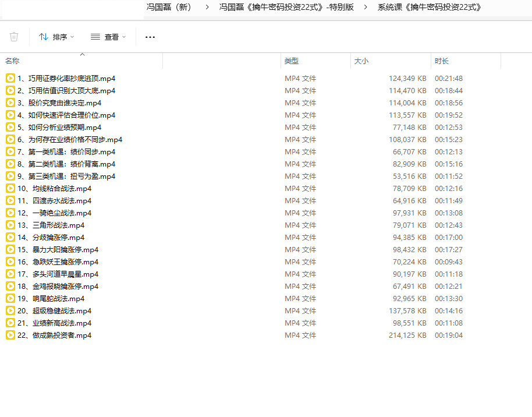Image resolution: width=532 pixels, height=417 pixels.
Task: Click size value 214,125 KB
Action: [x=407, y=335]
